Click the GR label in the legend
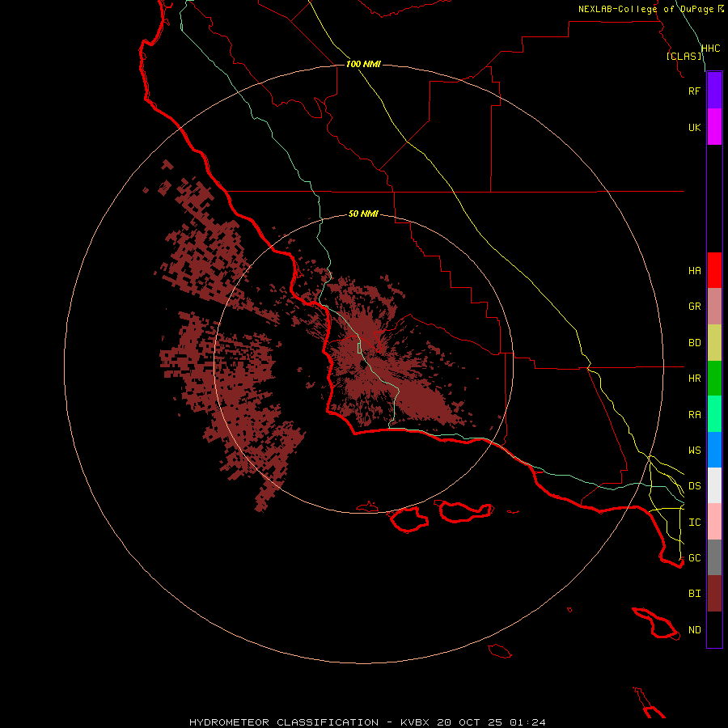This screenshot has height=728, width=728. point(694,307)
